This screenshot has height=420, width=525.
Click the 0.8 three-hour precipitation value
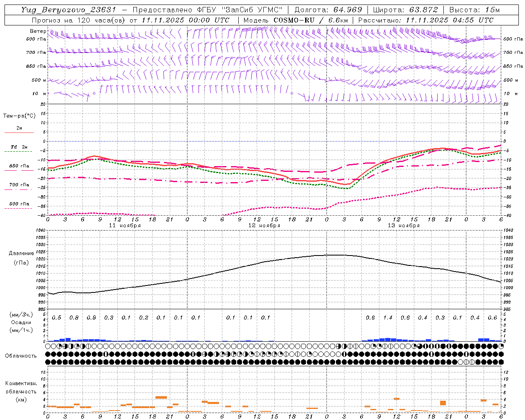pos(74,318)
